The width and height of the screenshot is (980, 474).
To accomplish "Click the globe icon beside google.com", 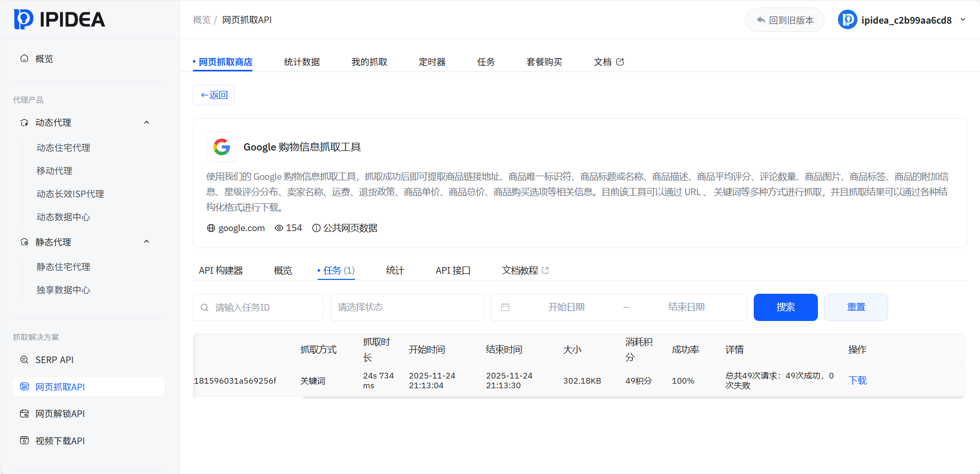I will click(x=211, y=228).
